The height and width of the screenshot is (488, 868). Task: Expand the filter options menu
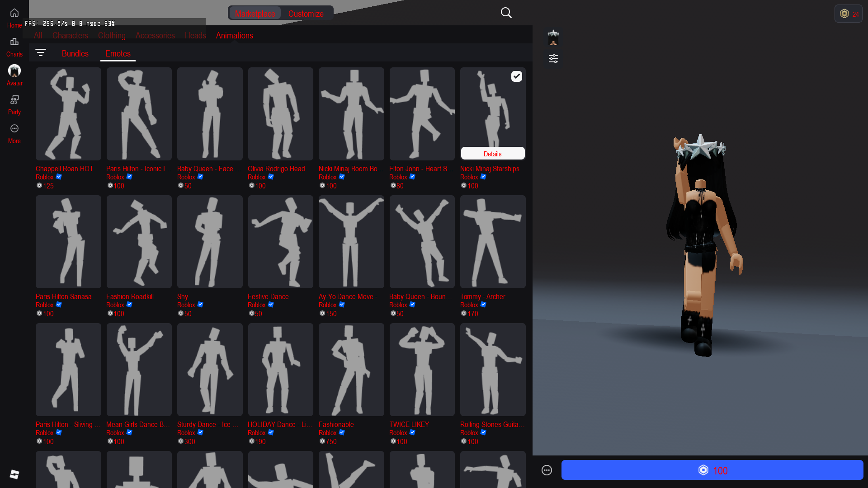41,53
